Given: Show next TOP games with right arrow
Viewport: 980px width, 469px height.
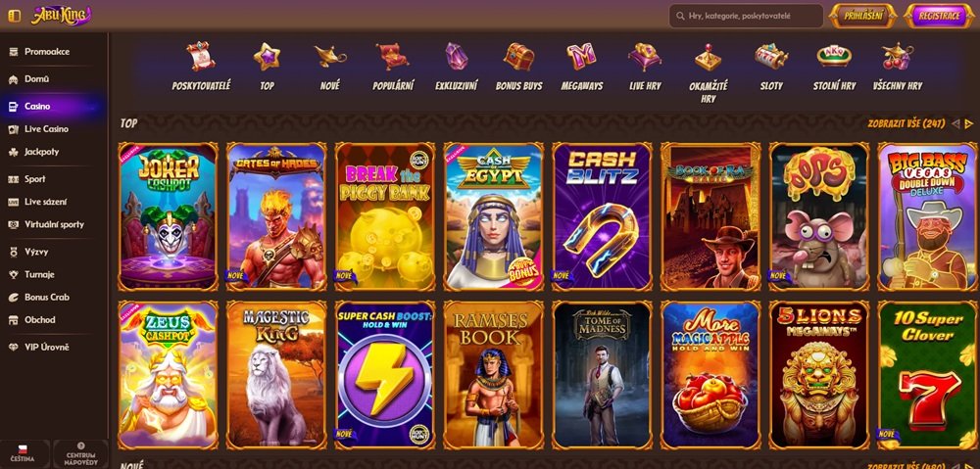Looking at the screenshot, I should 969,124.
